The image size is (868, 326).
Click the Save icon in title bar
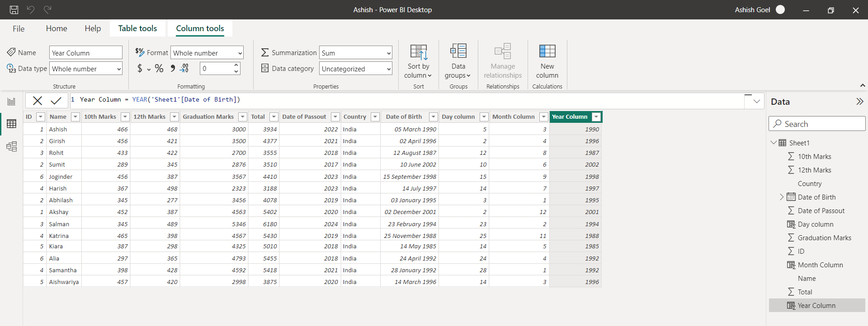pos(14,9)
